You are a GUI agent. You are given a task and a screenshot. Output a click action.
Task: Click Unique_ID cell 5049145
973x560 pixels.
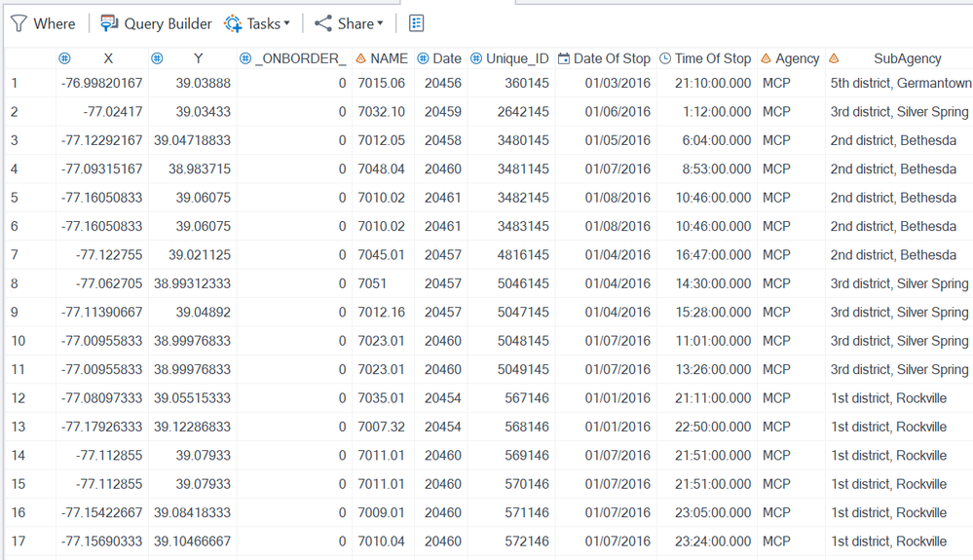pyautogui.click(x=523, y=370)
